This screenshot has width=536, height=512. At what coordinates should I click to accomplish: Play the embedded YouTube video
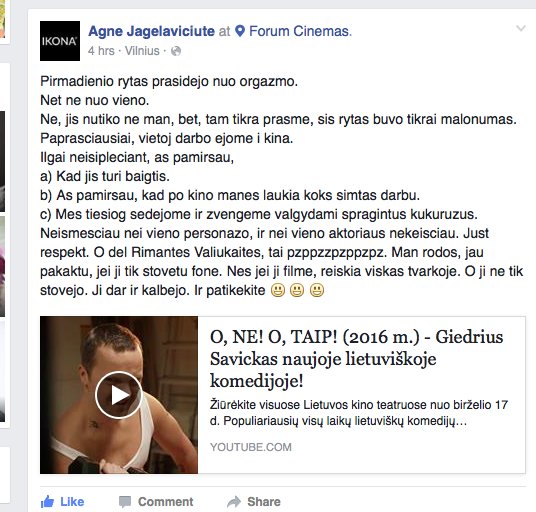coord(119,395)
